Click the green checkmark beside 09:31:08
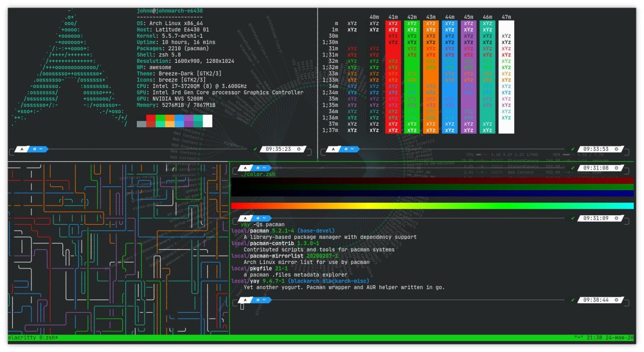The image size is (644, 352). (573, 167)
